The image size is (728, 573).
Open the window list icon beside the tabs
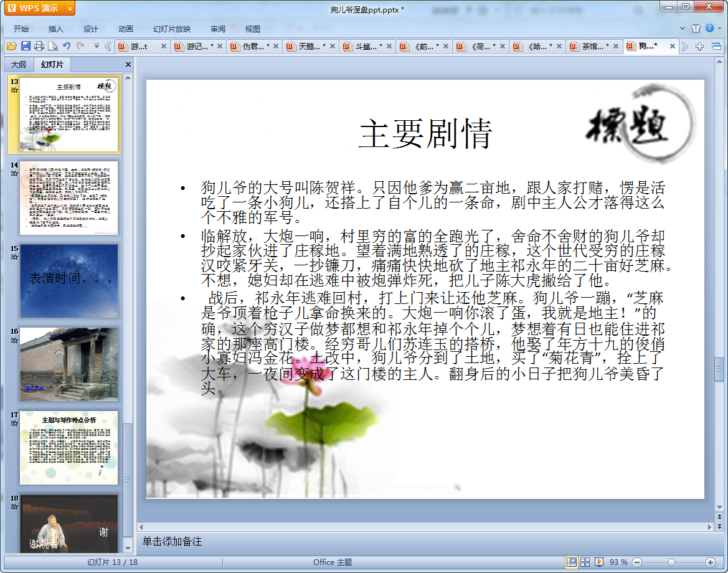click(716, 46)
